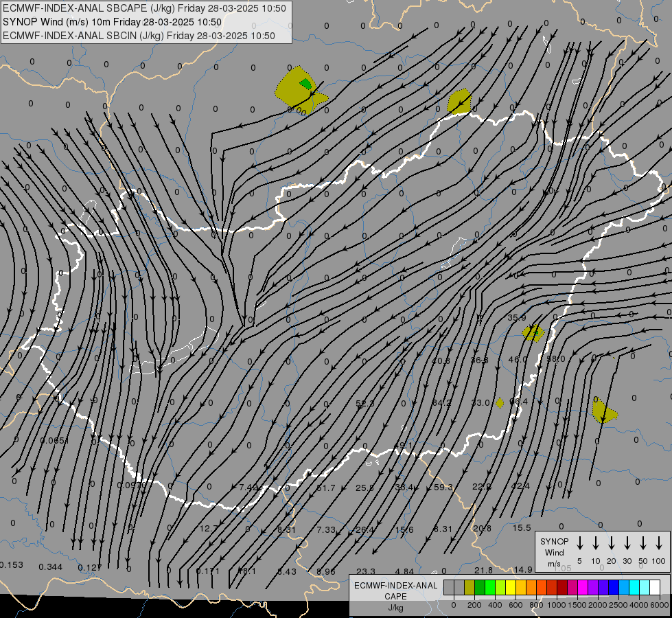Click the 2500 tick label on the CAPE scale
672x618 pixels.
click(618, 605)
